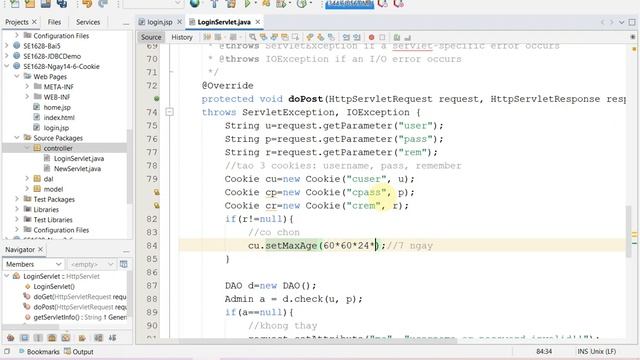
Task: Click the Redo arrow icon
Action: [103, 4]
